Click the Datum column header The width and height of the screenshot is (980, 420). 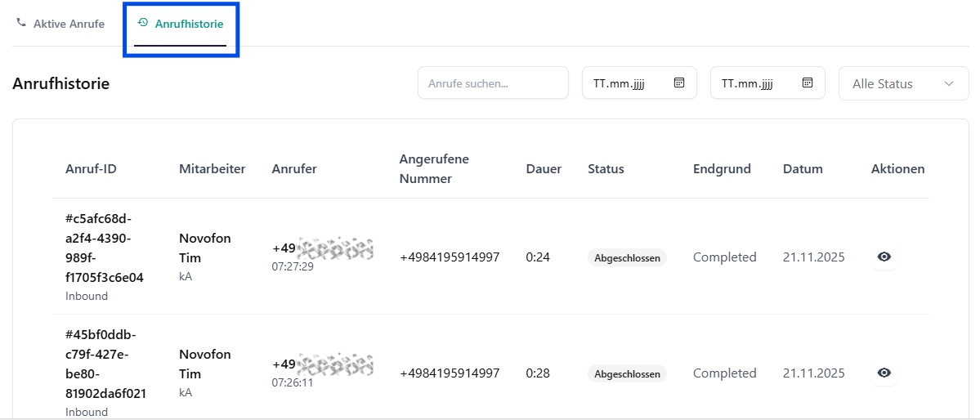[803, 169]
